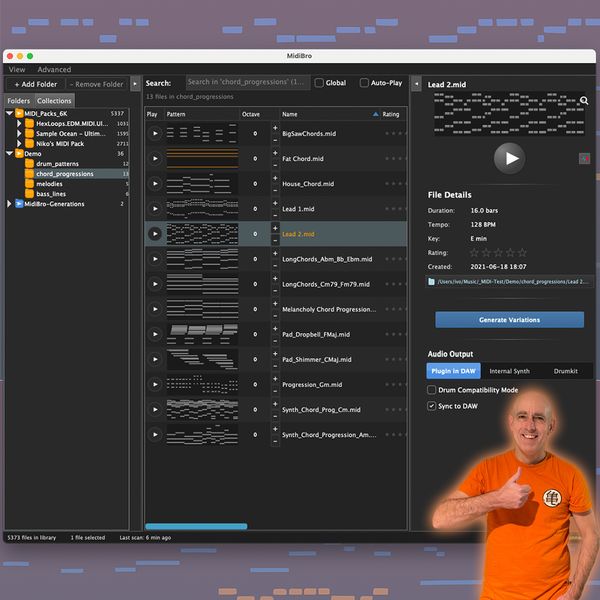The image size is (600, 600).
Task: Raise octave for BigSawChords.mid
Action: [x=275, y=128]
